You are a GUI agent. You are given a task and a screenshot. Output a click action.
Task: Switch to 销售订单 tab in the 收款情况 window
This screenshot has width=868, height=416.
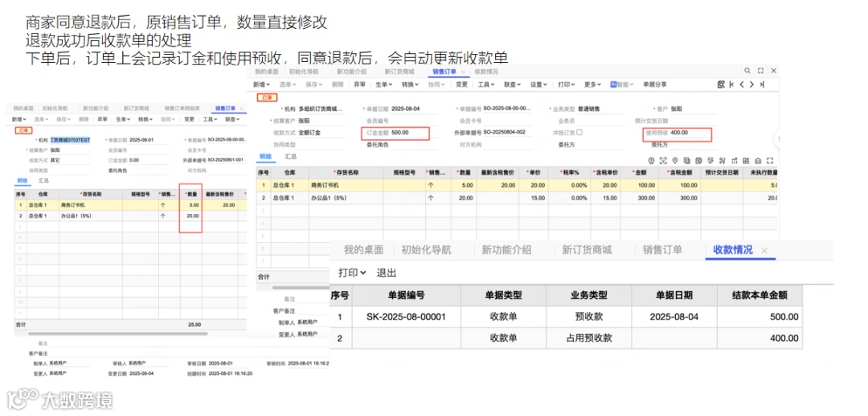662,249
